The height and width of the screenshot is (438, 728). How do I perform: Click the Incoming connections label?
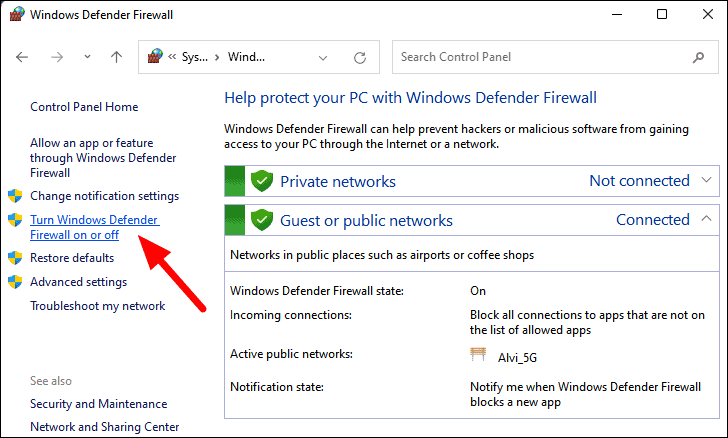(291, 315)
